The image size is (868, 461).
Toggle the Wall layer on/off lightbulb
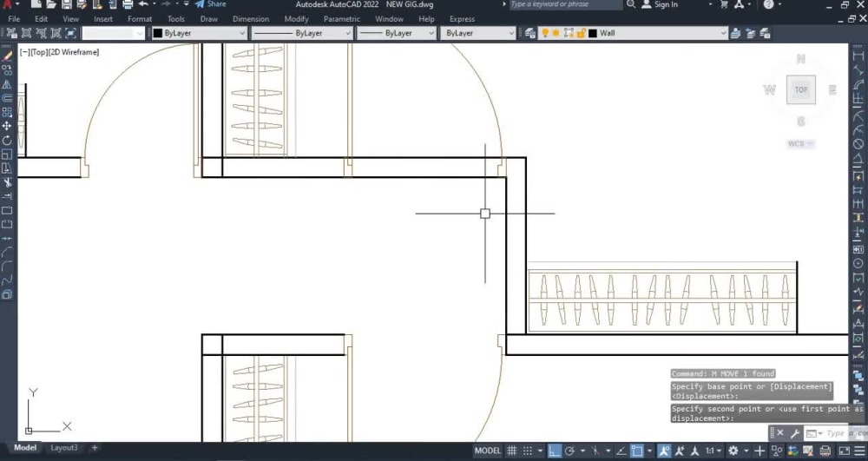click(545, 33)
